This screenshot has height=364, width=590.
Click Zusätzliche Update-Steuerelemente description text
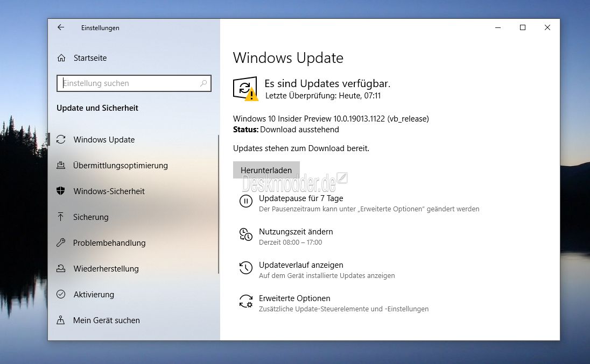(343, 309)
